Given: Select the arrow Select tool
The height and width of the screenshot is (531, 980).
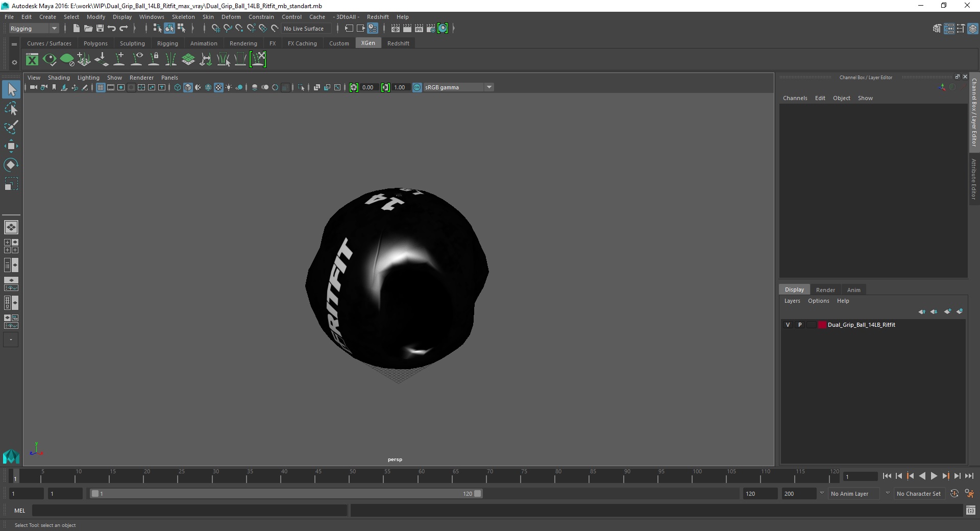Looking at the screenshot, I should pos(11,89).
